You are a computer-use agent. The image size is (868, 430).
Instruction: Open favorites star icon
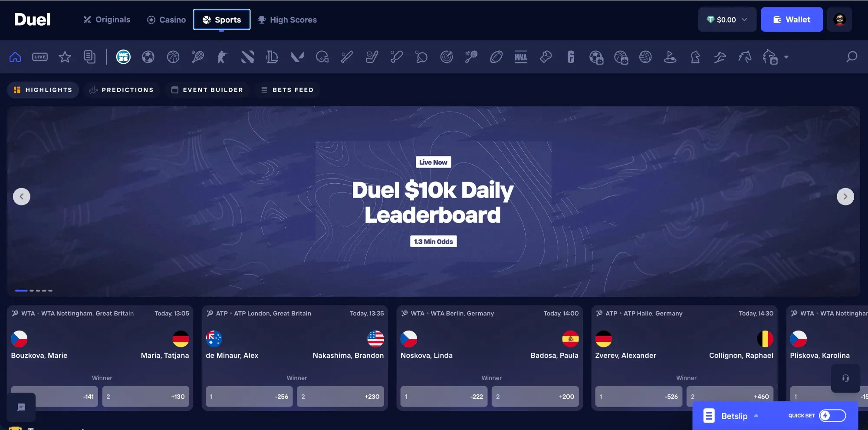(x=65, y=57)
